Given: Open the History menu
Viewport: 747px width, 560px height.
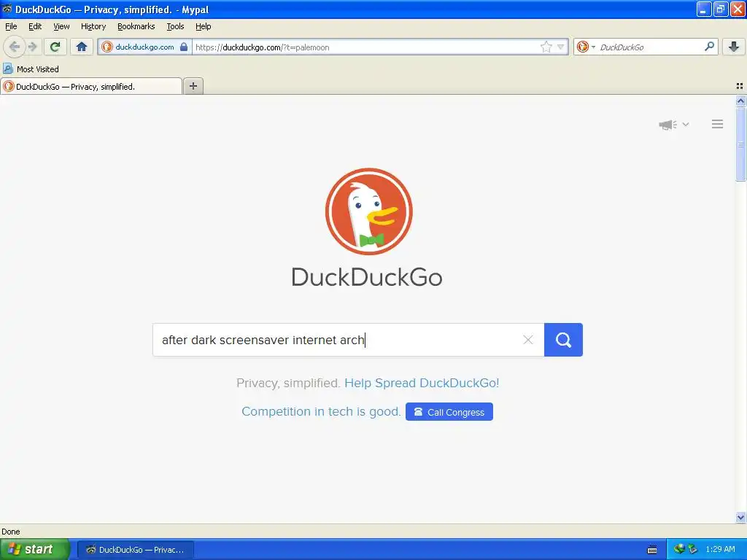Looking at the screenshot, I should point(93,26).
